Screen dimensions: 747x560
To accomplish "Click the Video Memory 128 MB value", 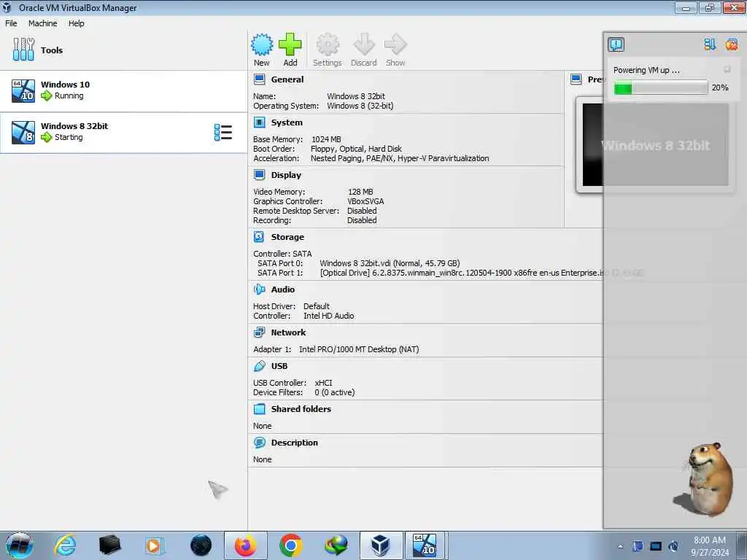I will [360, 192].
